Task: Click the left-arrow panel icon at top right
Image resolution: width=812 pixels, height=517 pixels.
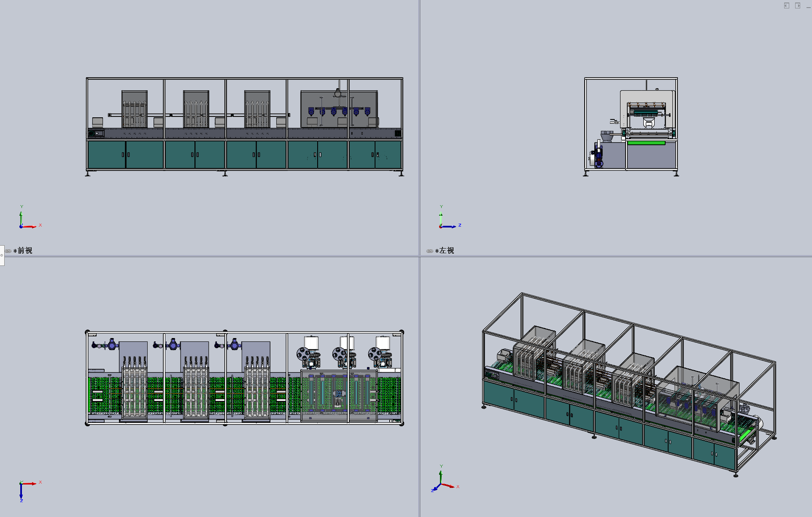Action: [x=787, y=5]
